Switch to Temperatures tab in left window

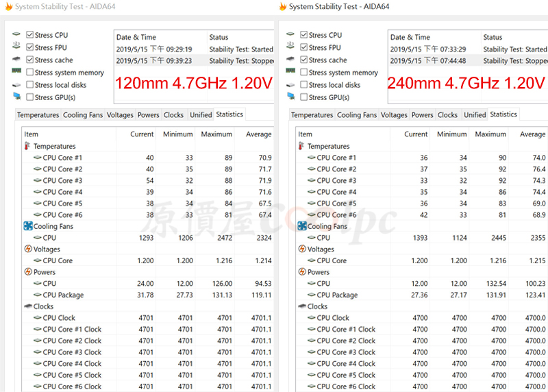[38, 114]
